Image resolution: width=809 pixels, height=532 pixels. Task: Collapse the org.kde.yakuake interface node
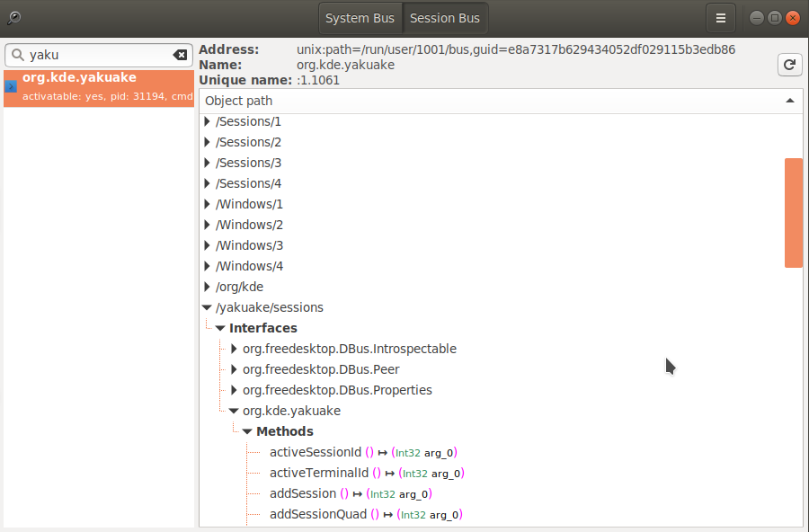(x=234, y=411)
